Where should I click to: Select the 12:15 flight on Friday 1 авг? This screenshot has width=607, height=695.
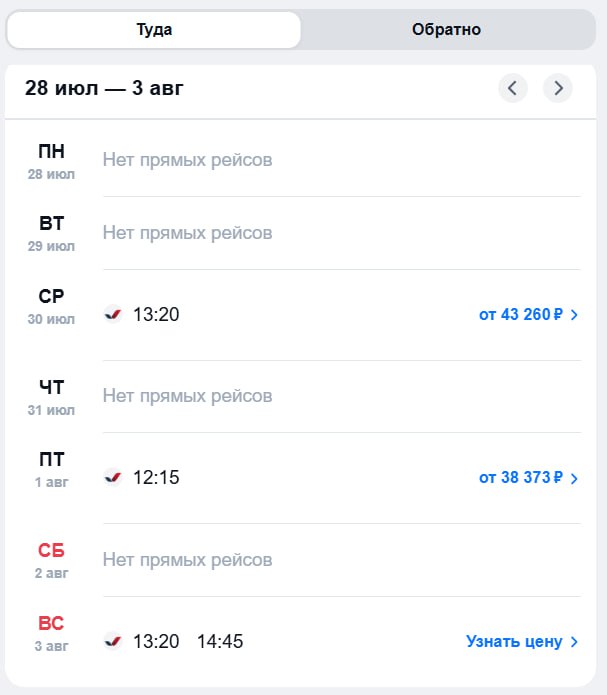156,478
